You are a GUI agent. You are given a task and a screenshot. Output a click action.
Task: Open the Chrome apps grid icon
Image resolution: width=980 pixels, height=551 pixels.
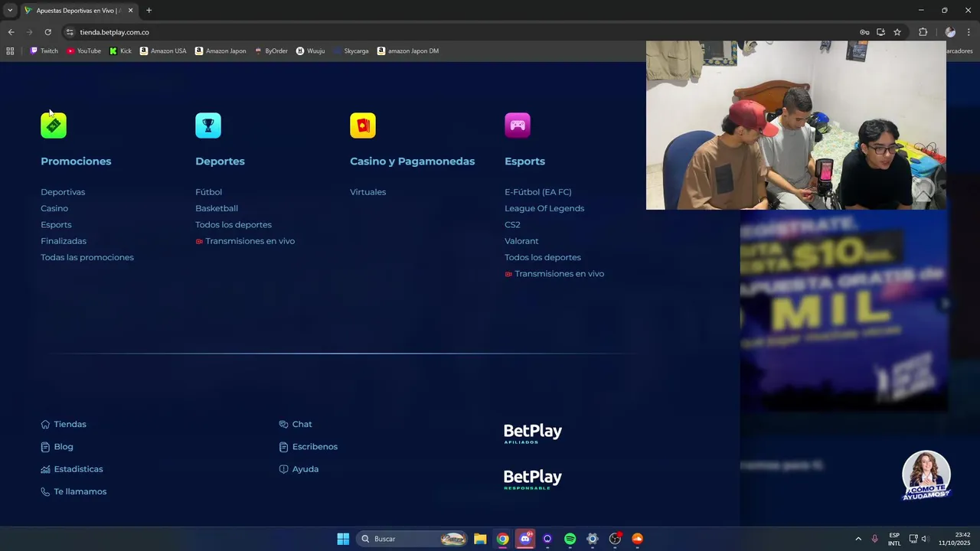coord(10,51)
